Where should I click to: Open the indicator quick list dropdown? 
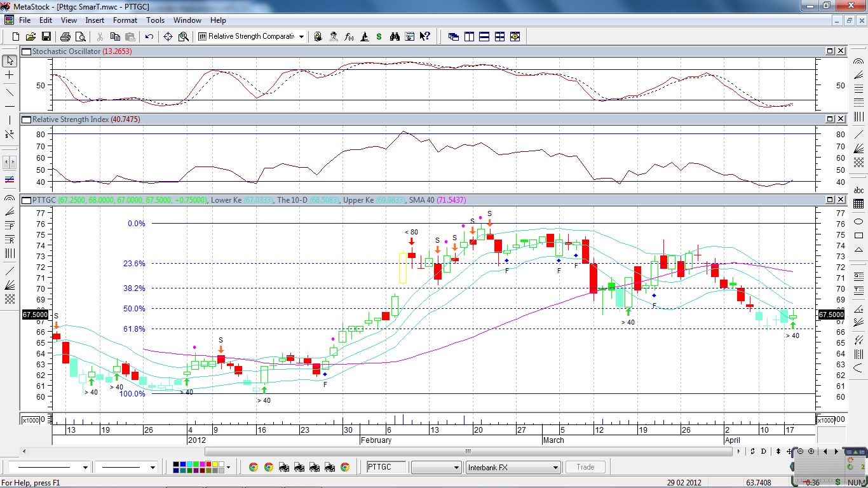point(301,37)
